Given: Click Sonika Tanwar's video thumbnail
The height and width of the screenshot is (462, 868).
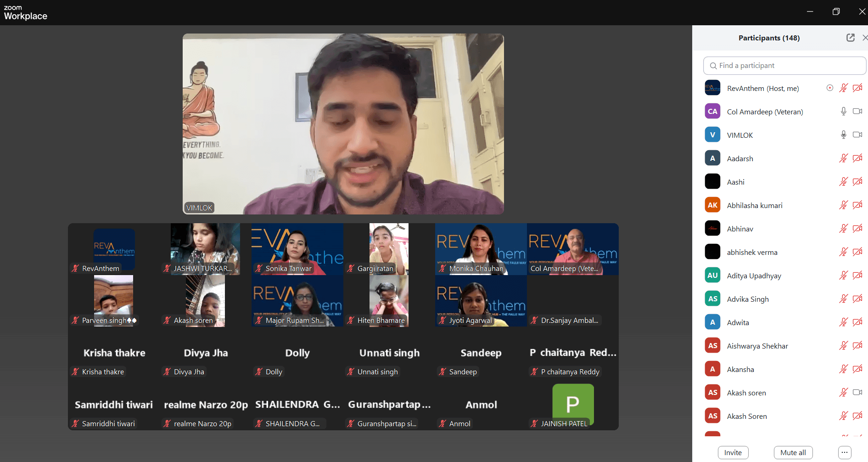Looking at the screenshot, I should click(x=297, y=248).
